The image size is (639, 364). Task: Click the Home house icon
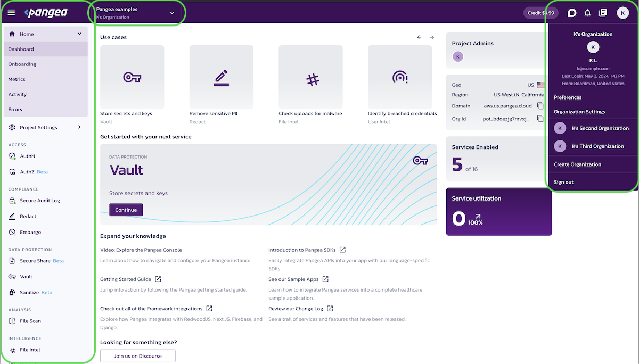12,34
